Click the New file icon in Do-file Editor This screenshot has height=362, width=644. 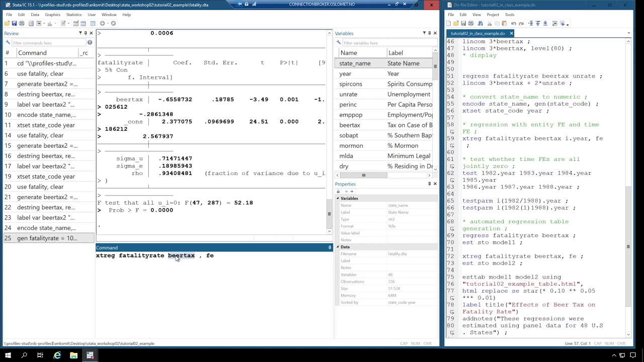(x=449, y=23)
